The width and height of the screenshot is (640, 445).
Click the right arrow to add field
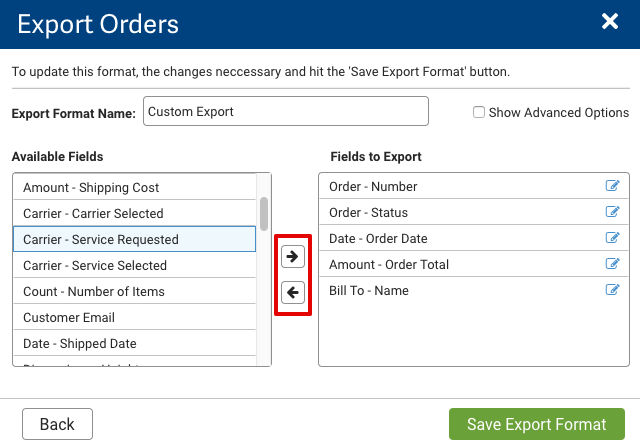click(292, 257)
